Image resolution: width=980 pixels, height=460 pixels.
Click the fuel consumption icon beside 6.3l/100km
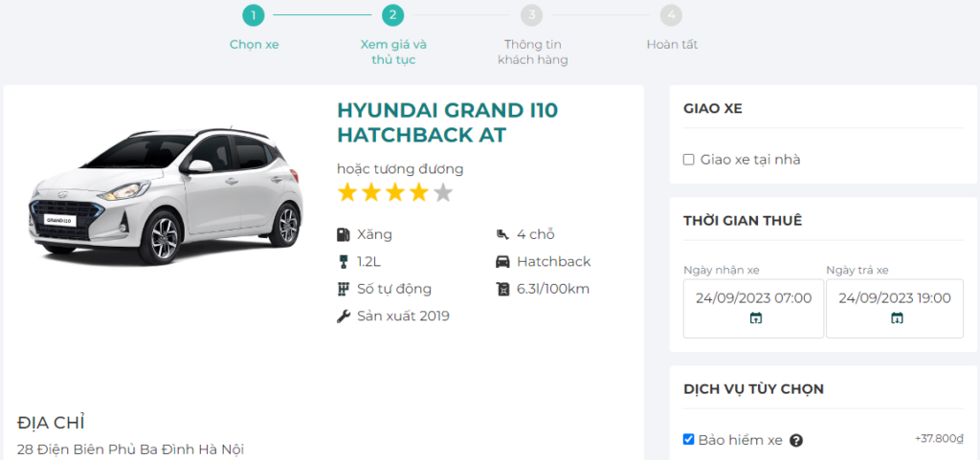tap(502, 289)
